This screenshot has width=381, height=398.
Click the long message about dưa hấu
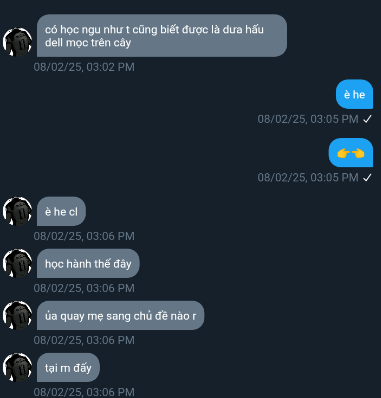[162, 35]
